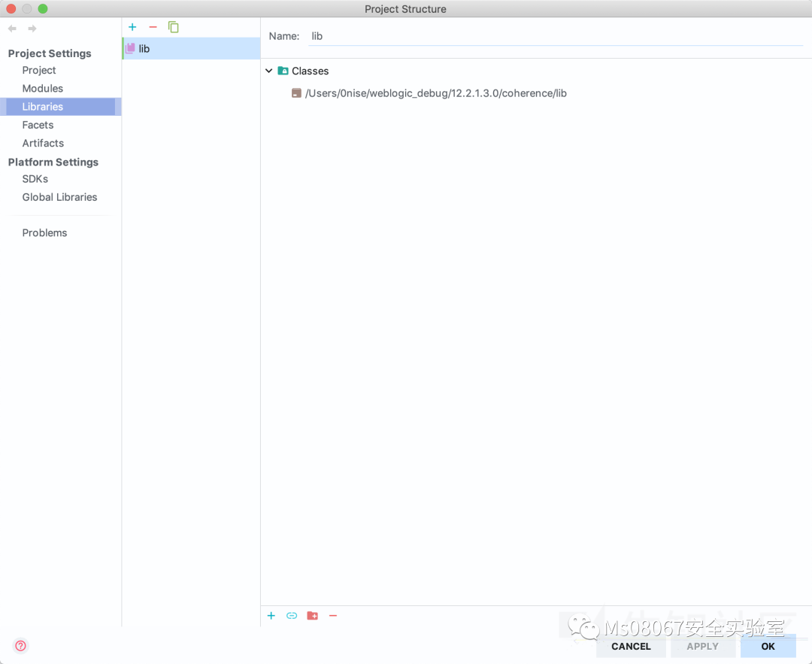The height and width of the screenshot is (664, 812).
Task: Click the Classes label text
Action: click(311, 71)
